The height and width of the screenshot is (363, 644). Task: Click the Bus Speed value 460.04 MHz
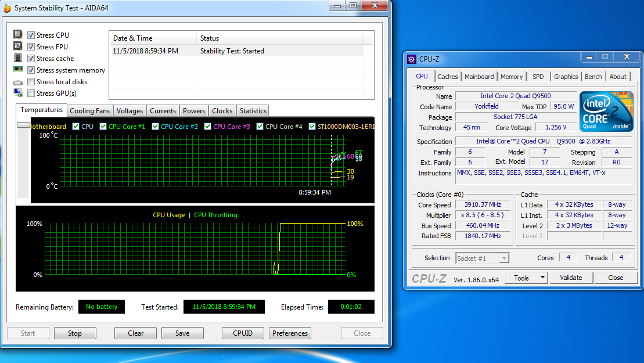pyautogui.click(x=483, y=225)
